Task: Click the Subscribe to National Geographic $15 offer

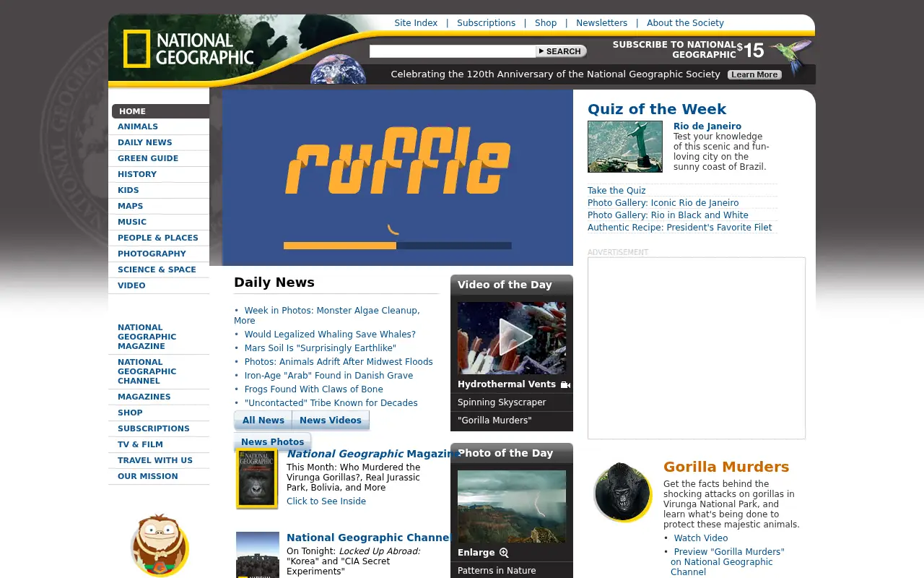Action: (687, 50)
